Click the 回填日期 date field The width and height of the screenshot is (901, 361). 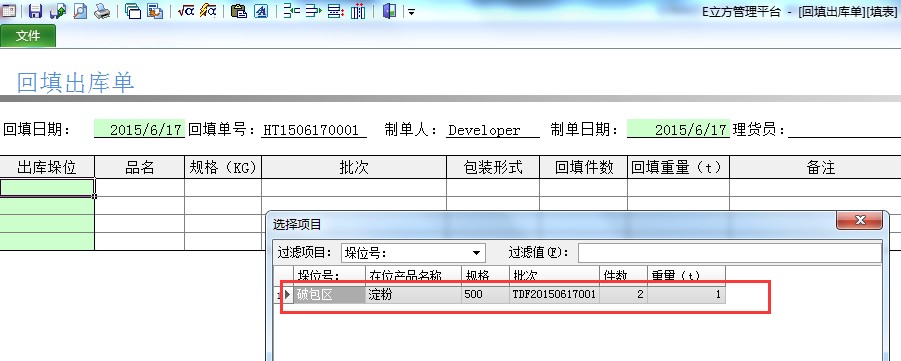(x=139, y=129)
